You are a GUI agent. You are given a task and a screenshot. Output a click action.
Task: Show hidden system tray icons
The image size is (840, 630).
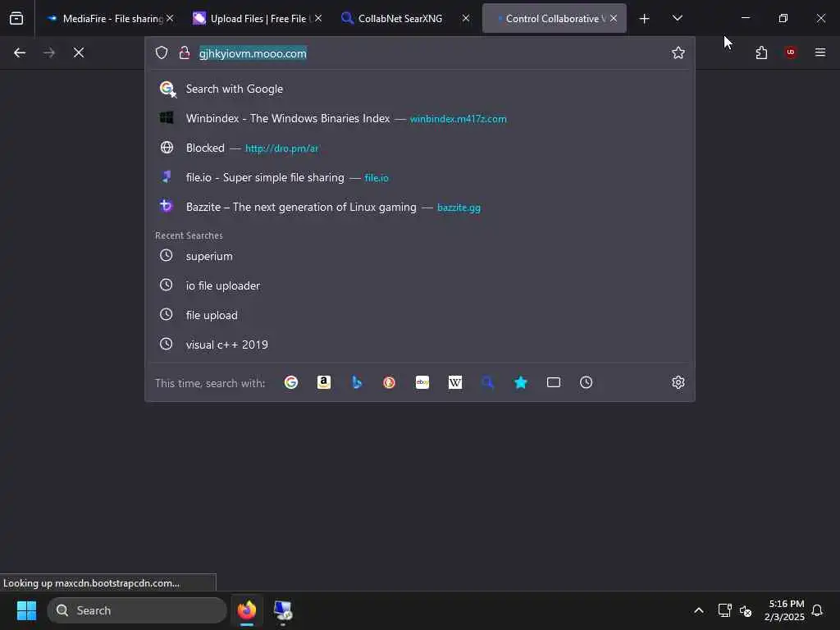[x=699, y=610]
